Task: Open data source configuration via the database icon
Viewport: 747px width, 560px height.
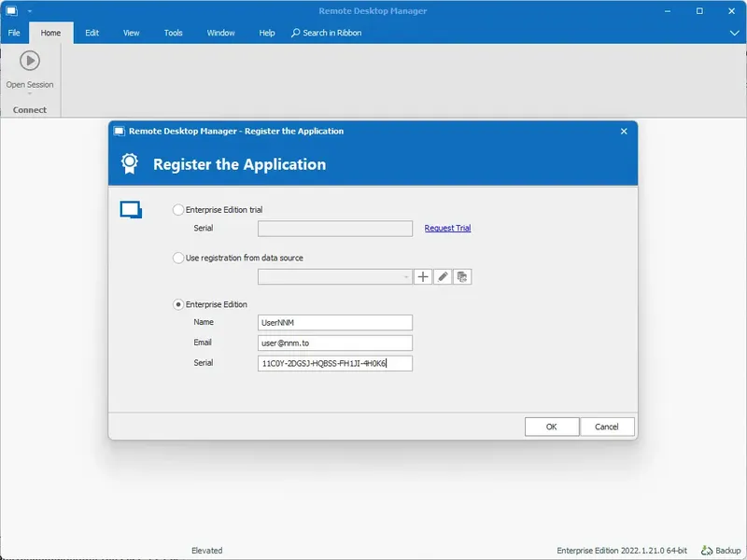Action: tap(463, 276)
